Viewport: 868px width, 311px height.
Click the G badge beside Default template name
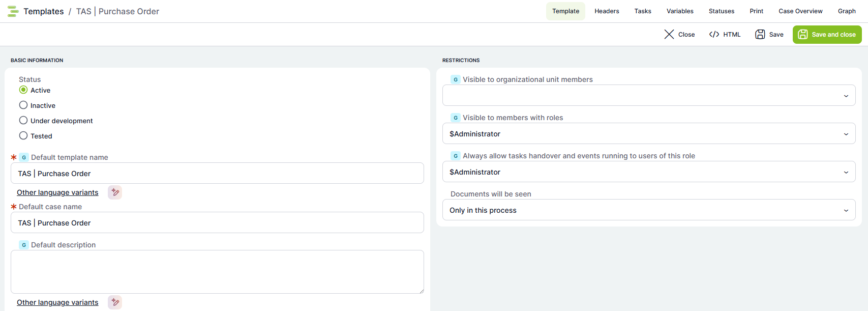(24, 157)
